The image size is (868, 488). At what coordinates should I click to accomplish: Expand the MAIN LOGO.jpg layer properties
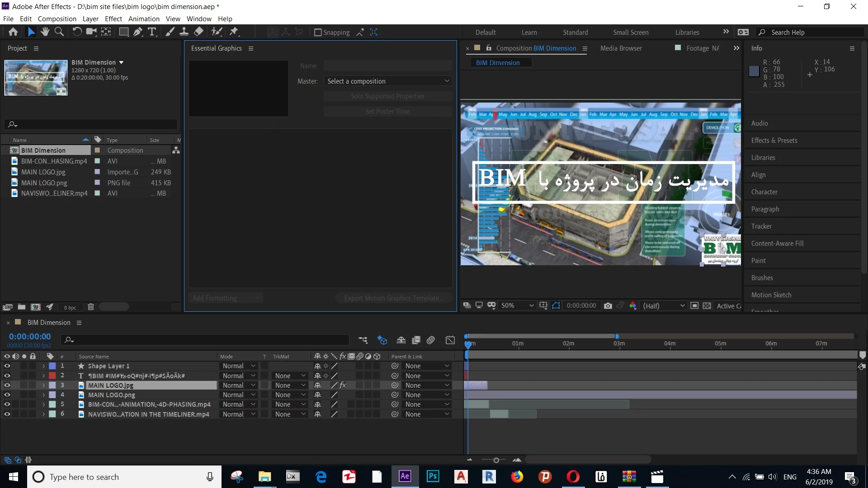click(x=44, y=385)
